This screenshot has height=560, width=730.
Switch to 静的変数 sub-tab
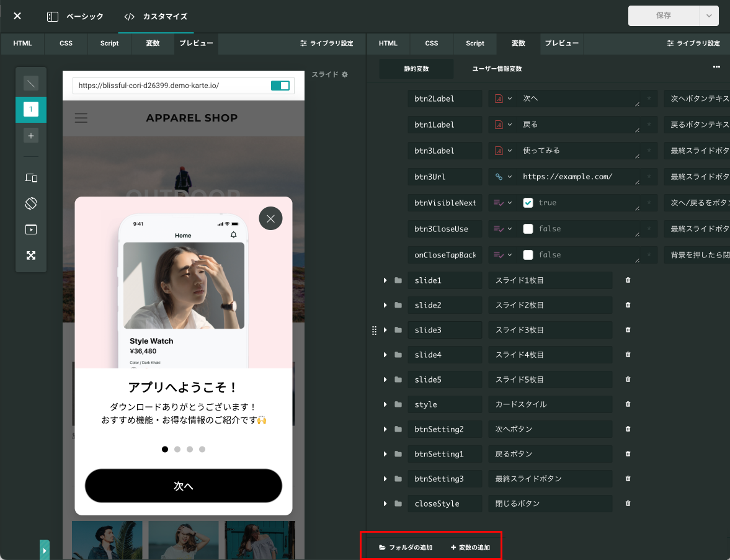(416, 69)
